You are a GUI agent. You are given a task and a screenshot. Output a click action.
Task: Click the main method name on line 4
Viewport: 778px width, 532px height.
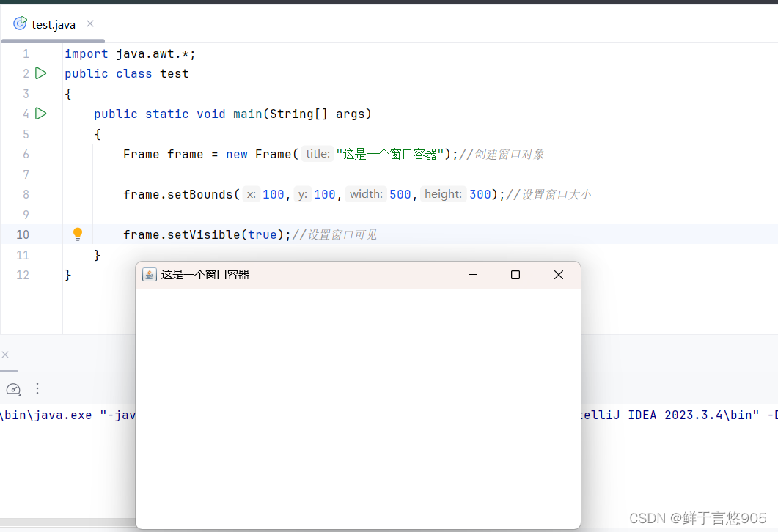coord(248,114)
